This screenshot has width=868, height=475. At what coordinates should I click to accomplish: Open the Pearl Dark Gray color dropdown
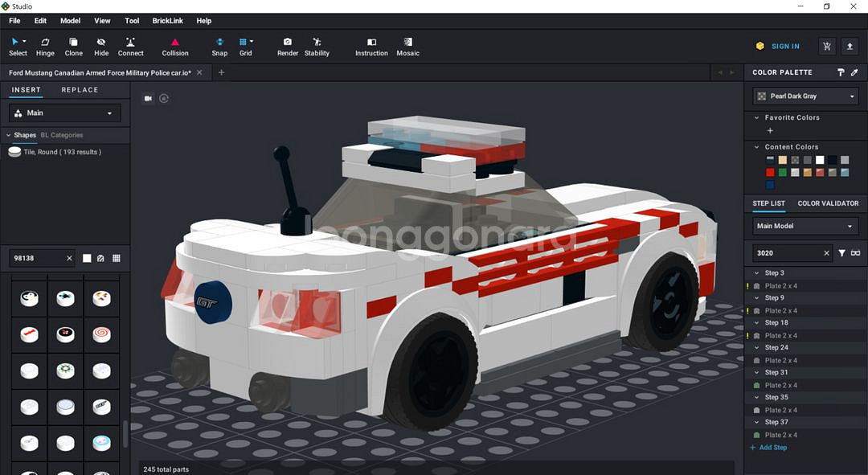click(805, 96)
